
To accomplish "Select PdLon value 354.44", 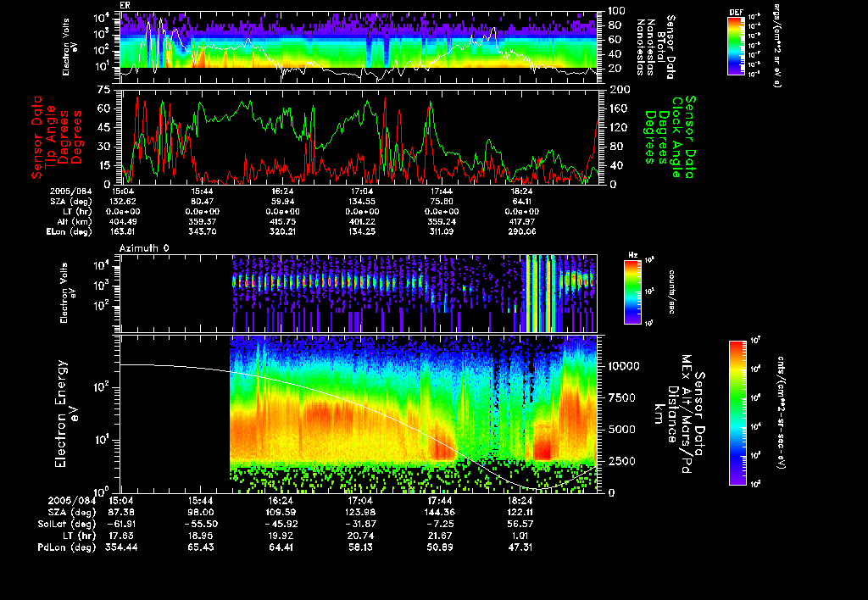I will [121, 547].
